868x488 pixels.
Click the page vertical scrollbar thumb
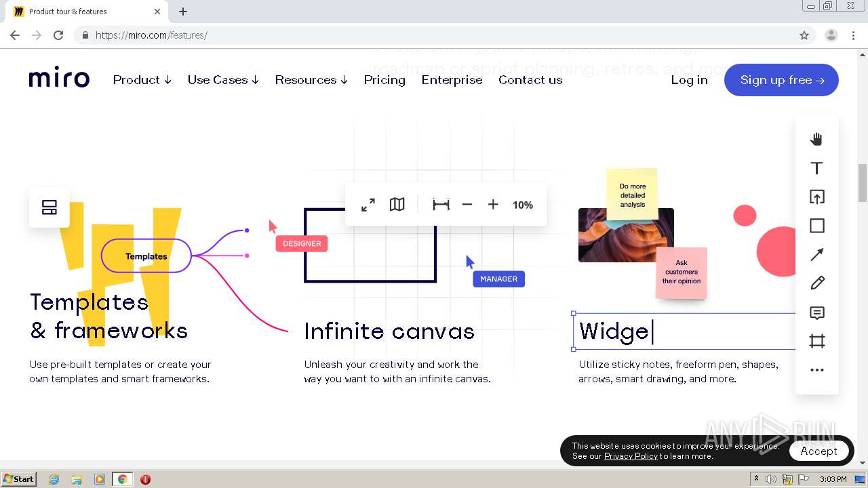coord(862,182)
